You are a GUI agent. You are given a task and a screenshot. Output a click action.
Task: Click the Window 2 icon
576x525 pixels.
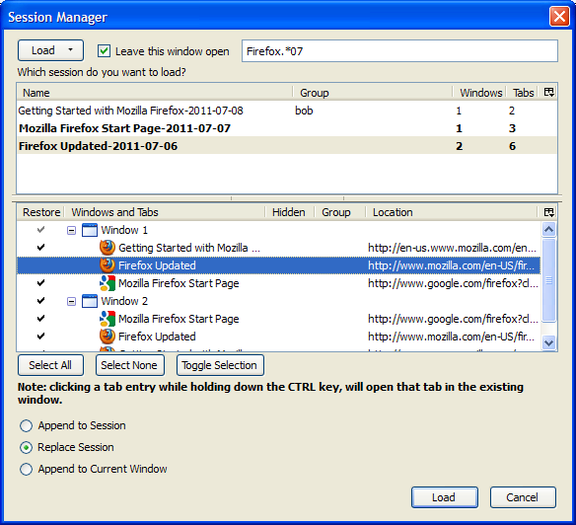[89, 301]
